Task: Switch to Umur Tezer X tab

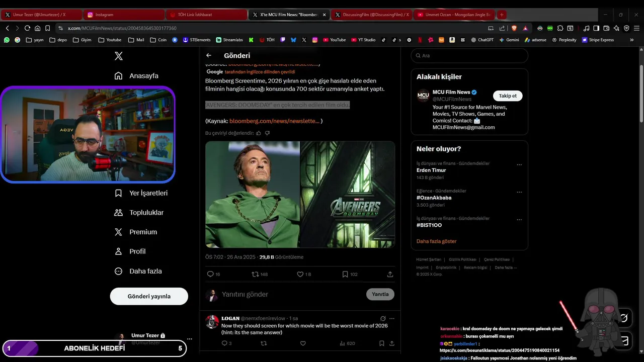Action: 40,15
